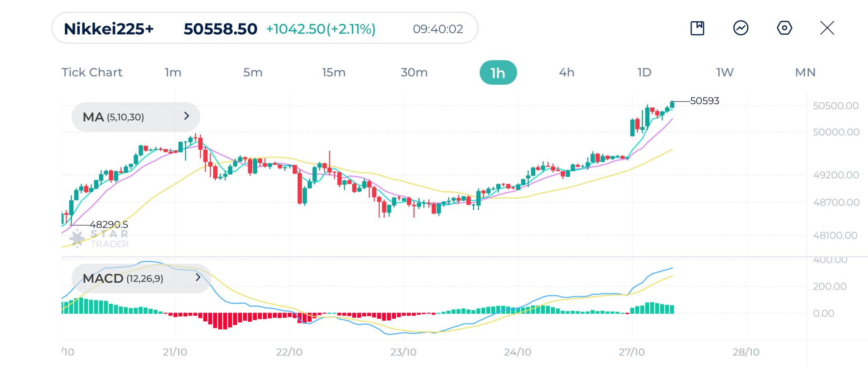Image resolution: width=868 pixels, height=384 pixels.
Task: Choose the 1W weekly timeframe
Action: point(725,72)
